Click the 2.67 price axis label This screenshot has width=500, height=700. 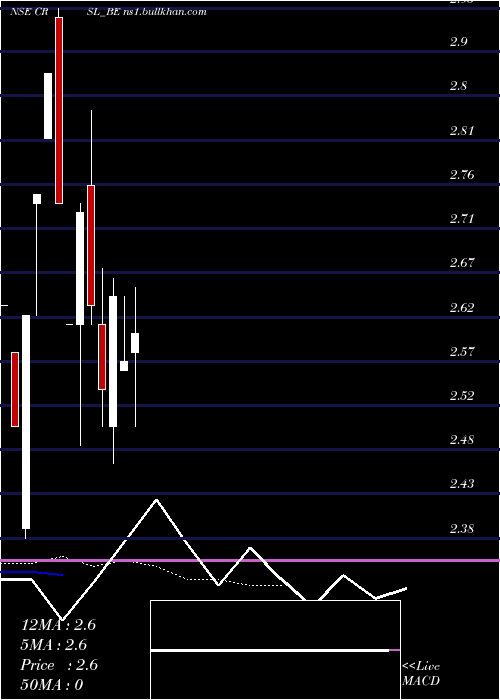(x=461, y=262)
